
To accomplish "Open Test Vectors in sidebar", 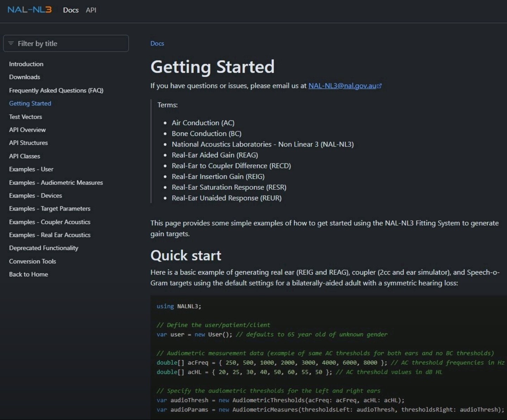I will point(25,117).
